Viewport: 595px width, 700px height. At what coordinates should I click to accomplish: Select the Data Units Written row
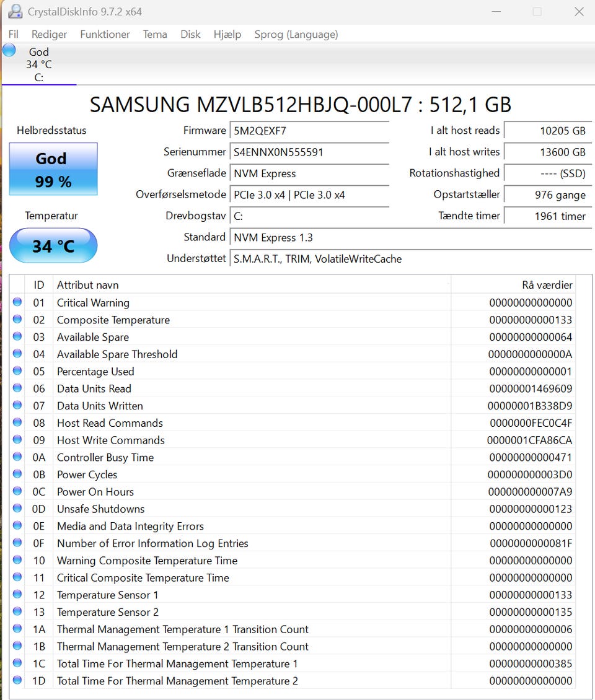click(248, 406)
